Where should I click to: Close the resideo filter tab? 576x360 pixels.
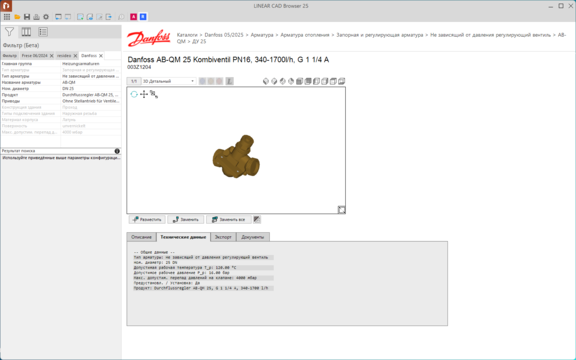tap(75, 56)
